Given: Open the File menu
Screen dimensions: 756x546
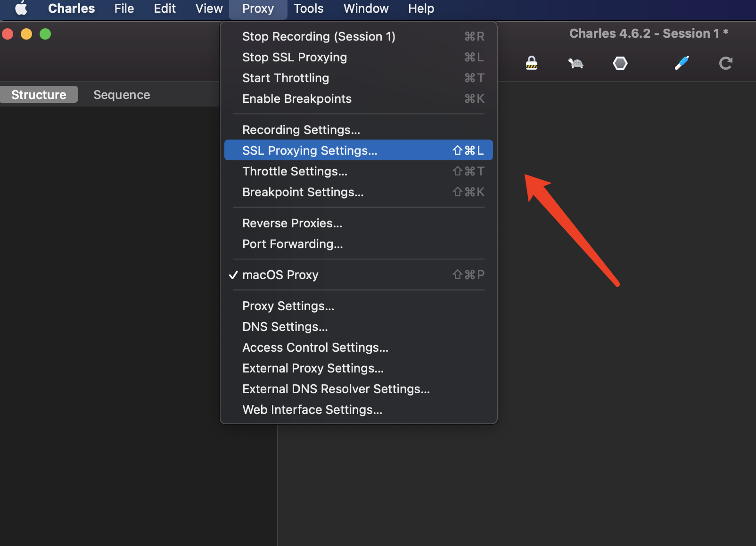Looking at the screenshot, I should (124, 8).
